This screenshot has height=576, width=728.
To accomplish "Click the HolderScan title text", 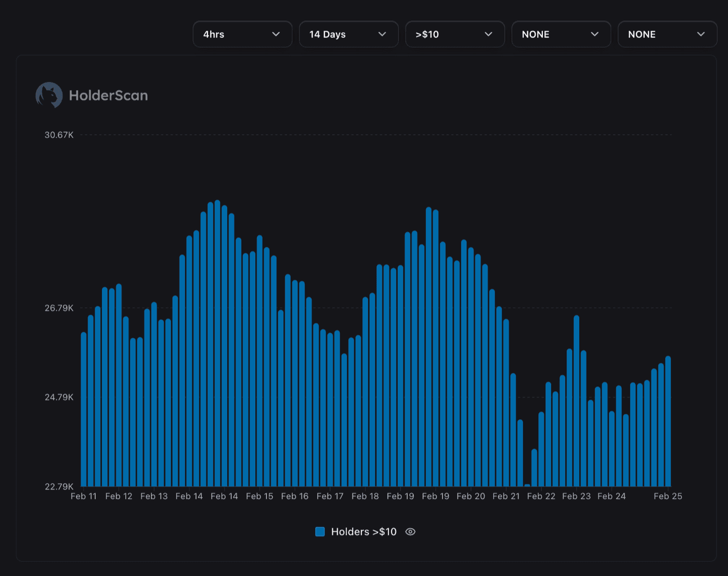I will point(108,95).
